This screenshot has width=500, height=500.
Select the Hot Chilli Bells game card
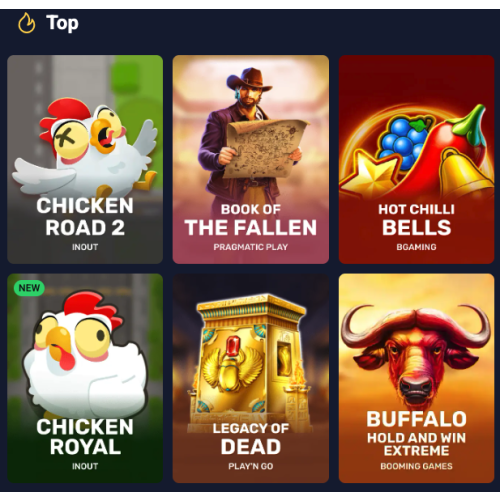tap(416, 159)
